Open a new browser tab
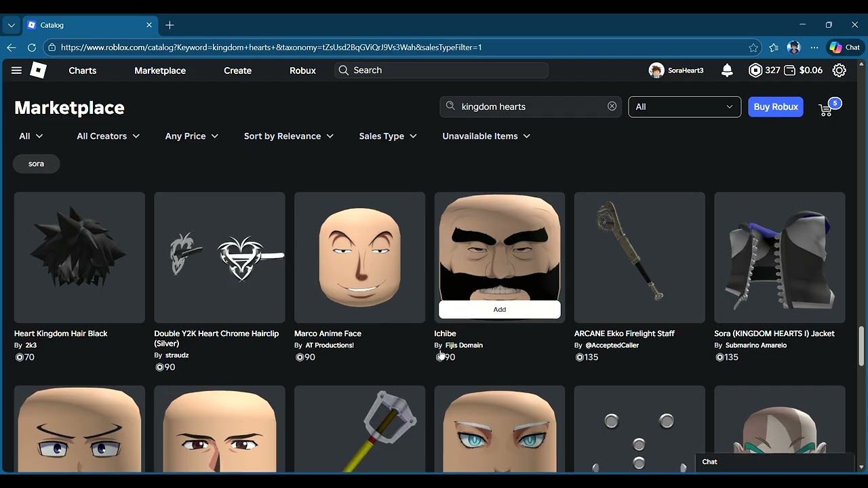868x488 pixels. point(170,25)
